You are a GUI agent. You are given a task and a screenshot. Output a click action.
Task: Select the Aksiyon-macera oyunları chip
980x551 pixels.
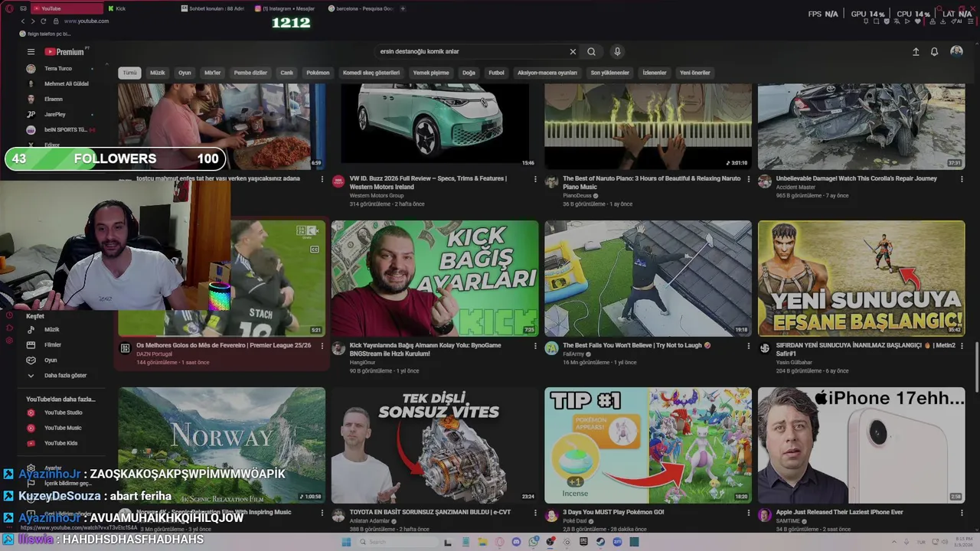547,73
